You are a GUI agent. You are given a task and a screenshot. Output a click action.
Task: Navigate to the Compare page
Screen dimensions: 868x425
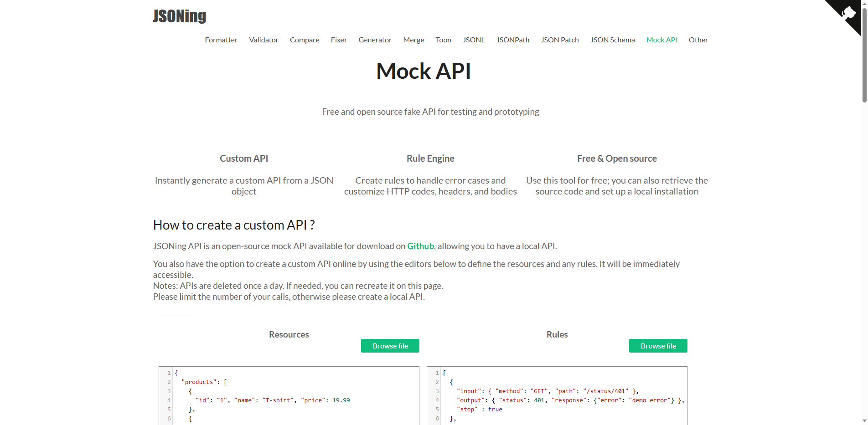pos(304,40)
